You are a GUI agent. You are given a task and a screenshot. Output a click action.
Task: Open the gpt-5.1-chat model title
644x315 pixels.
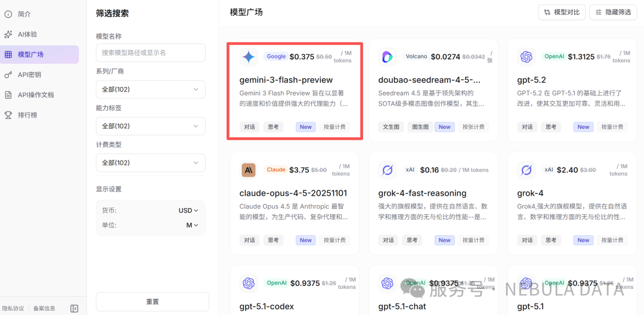[x=402, y=307]
